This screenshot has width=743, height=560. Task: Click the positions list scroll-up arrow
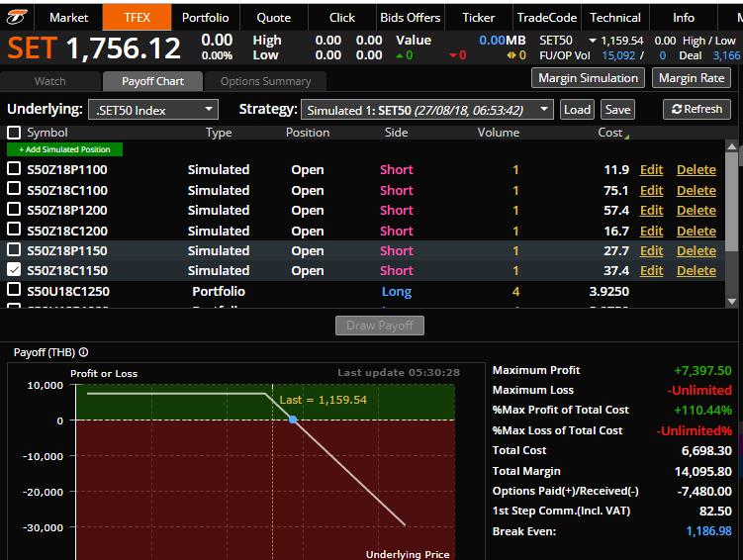pos(732,146)
